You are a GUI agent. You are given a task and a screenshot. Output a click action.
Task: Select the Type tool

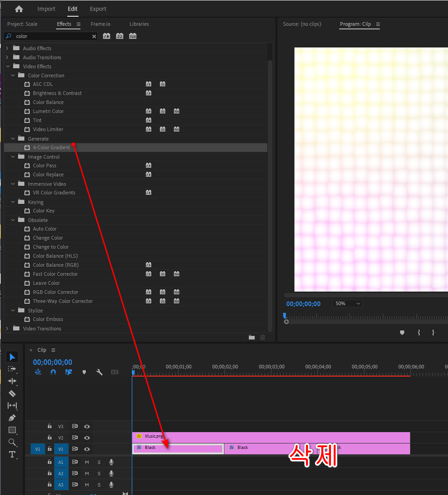point(12,454)
